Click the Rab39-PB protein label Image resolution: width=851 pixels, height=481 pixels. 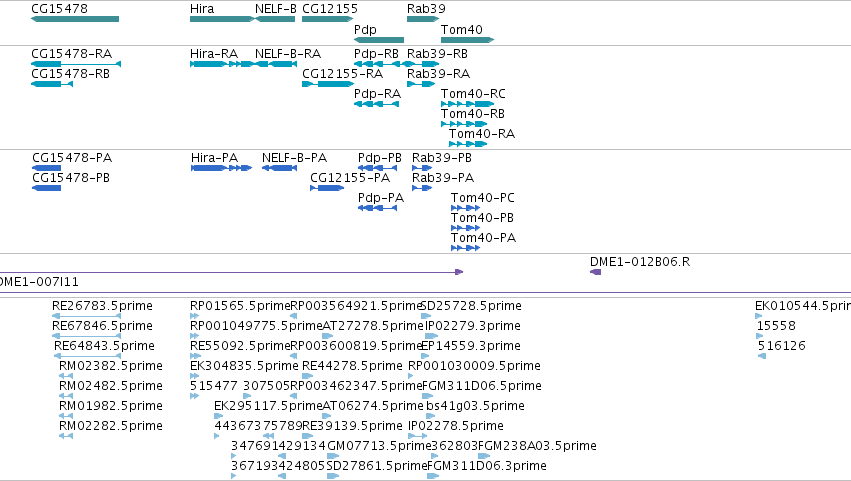(442, 158)
